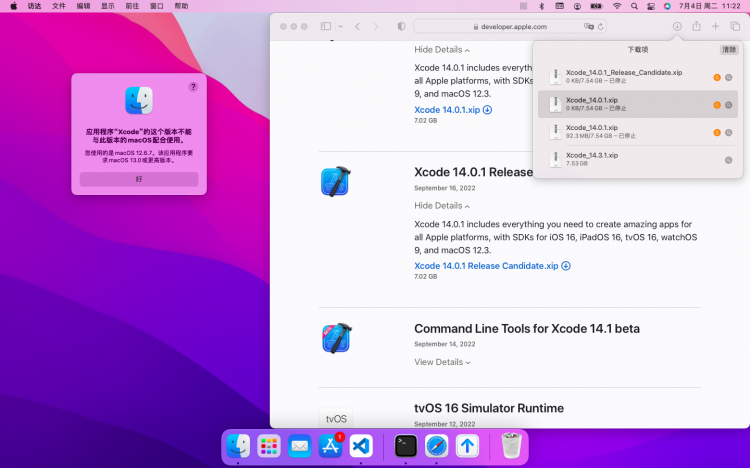The height and width of the screenshot is (468, 750).
Task: Reload the developer.apple.com page
Action: pyautogui.click(x=600, y=26)
